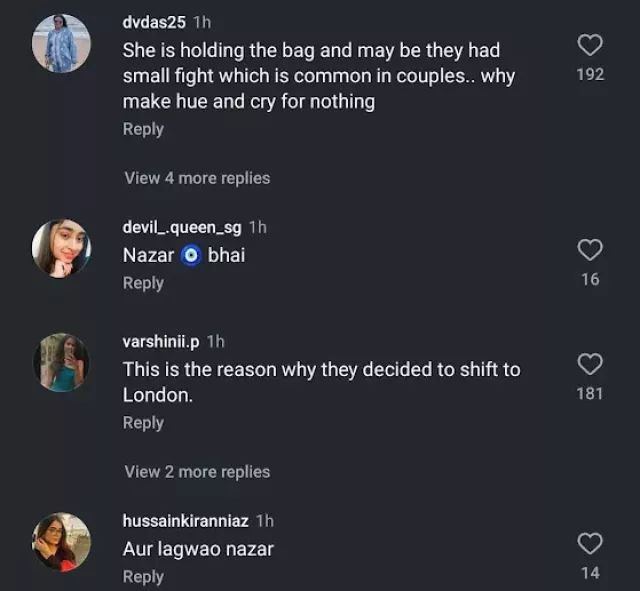Image resolution: width=640 pixels, height=591 pixels.
Task: Reply to hussainkiranniaz's comment
Action: 143,577
